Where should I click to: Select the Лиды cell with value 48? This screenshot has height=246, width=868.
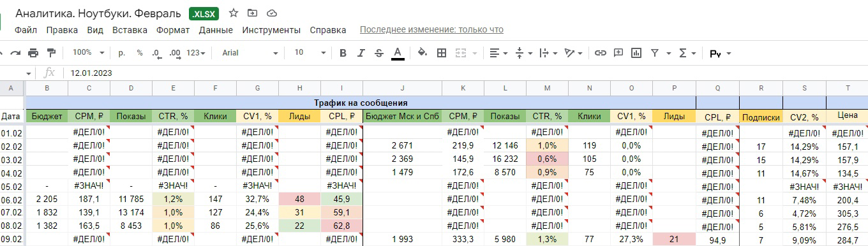pos(299,199)
